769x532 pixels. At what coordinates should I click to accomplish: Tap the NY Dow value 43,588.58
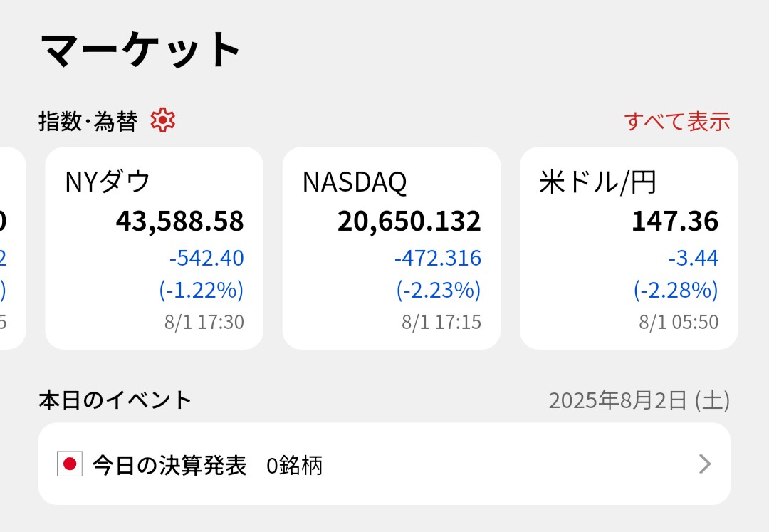(180, 221)
